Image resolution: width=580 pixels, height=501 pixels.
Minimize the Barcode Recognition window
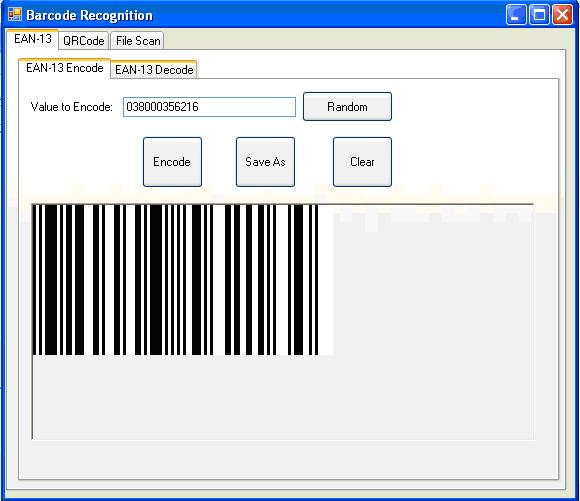[516, 15]
